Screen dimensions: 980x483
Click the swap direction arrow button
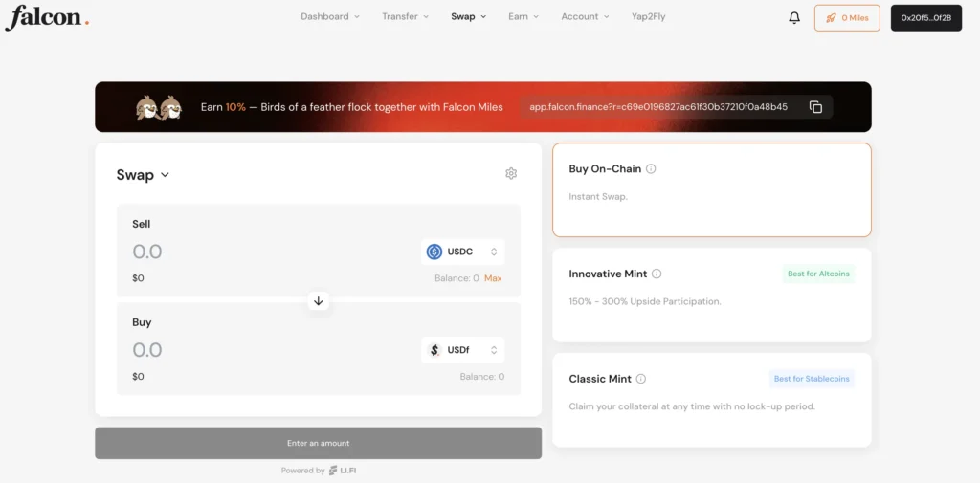coord(318,301)
